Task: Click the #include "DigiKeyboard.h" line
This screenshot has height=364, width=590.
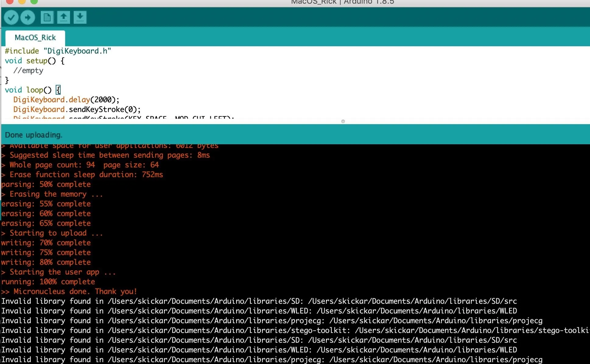Action: pyautogui.click(x=58, y=51)
